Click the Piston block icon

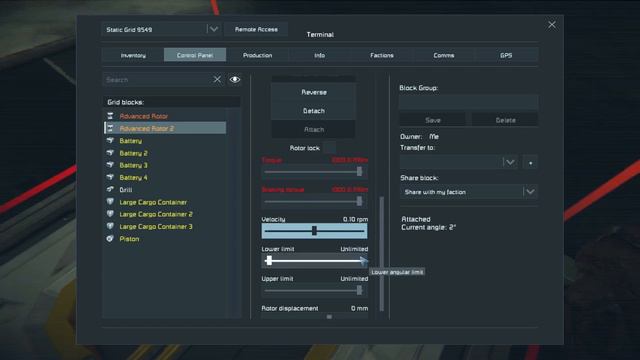pos(110,238)
